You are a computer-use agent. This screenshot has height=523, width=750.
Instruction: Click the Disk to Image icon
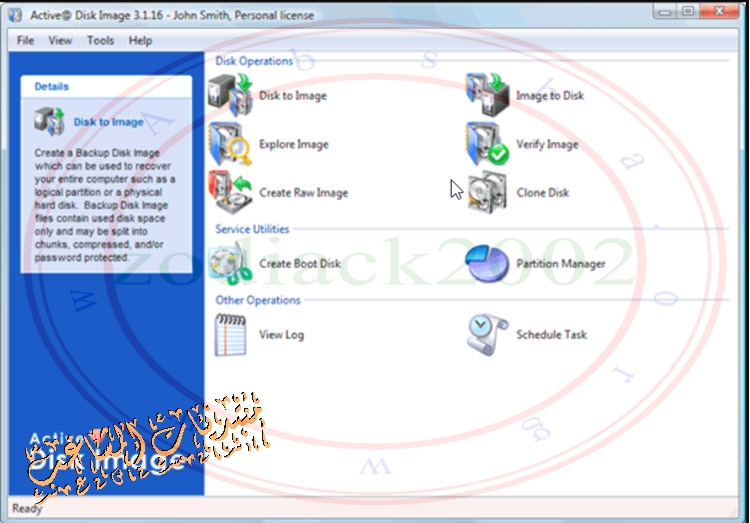coord(231,95)
